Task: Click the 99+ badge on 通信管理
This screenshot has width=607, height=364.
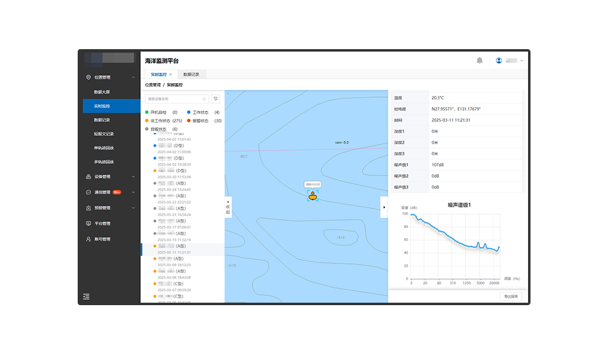Action: [117, 192]
